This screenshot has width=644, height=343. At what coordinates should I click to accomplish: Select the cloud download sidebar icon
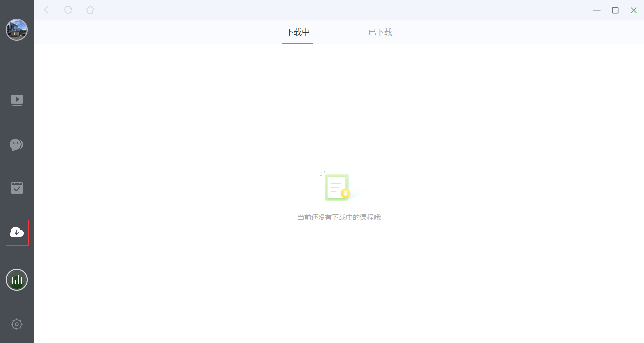[17, 232]
